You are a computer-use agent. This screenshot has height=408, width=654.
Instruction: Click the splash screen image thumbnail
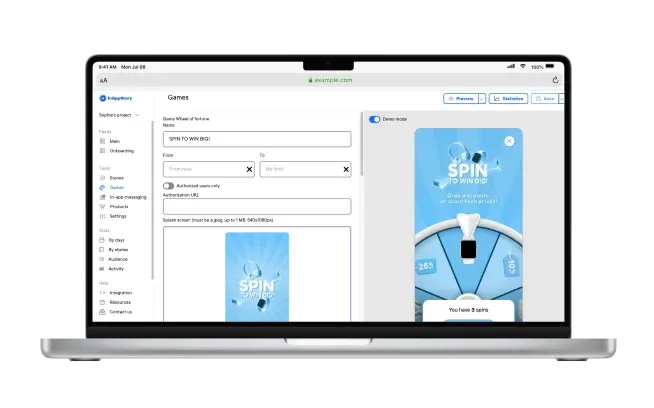click(257, 277)
